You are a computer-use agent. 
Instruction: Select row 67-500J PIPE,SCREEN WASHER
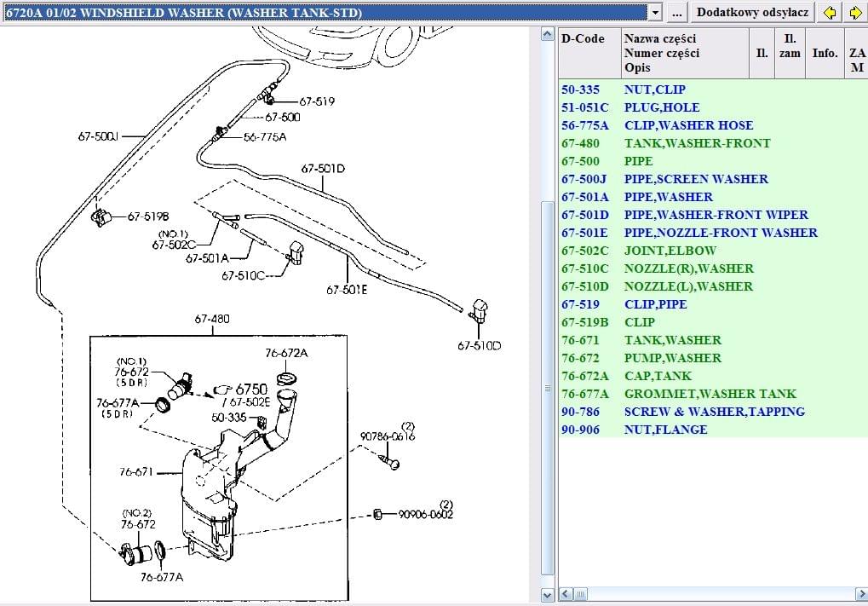(x=713, y=179)
